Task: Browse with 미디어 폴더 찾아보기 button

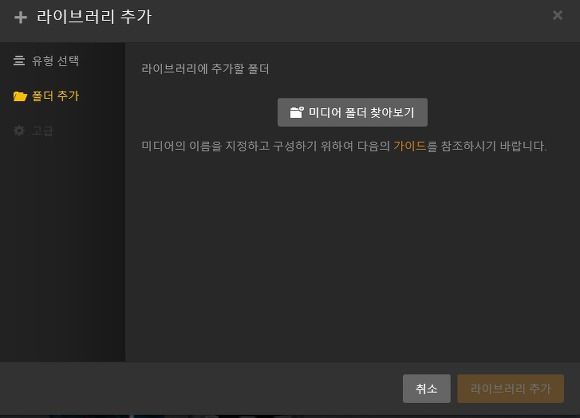Action: coord(353,112)
